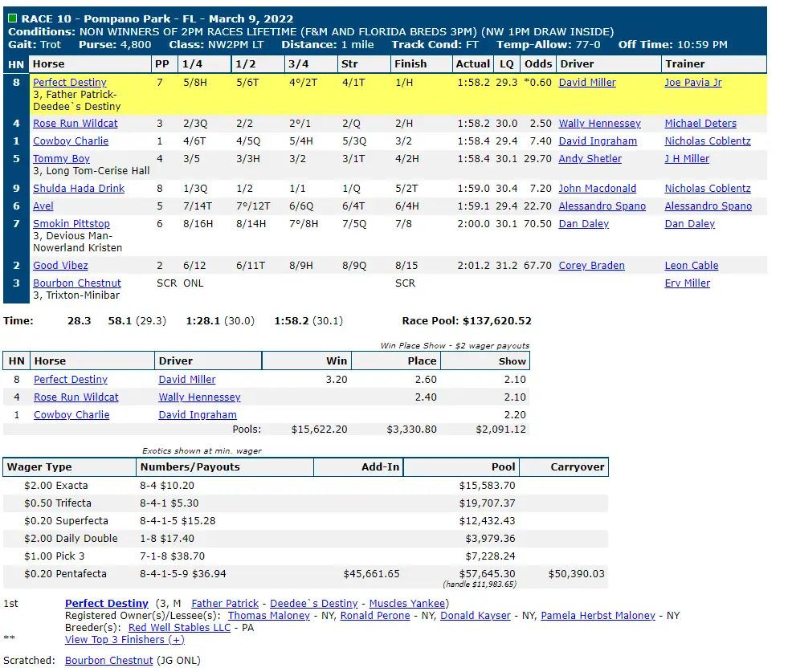Image resolution: width=788 pixels, height=672 pixels.
Task: Open trainer Leon Cable link
Action: click(692, 265)
